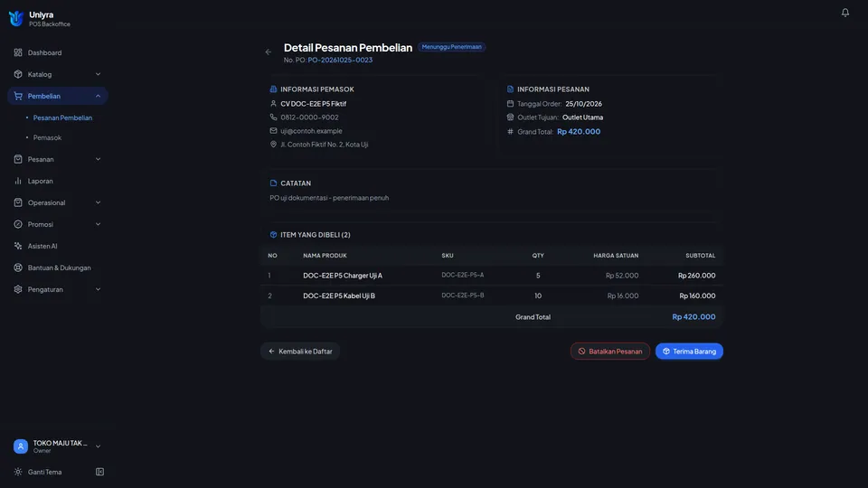Click the Bantuan & Dukungan lifebuoy icon

pos(18,267)
